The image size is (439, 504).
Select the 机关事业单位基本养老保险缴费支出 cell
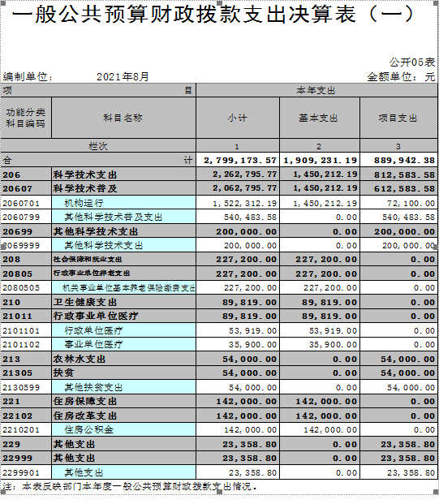123,287
